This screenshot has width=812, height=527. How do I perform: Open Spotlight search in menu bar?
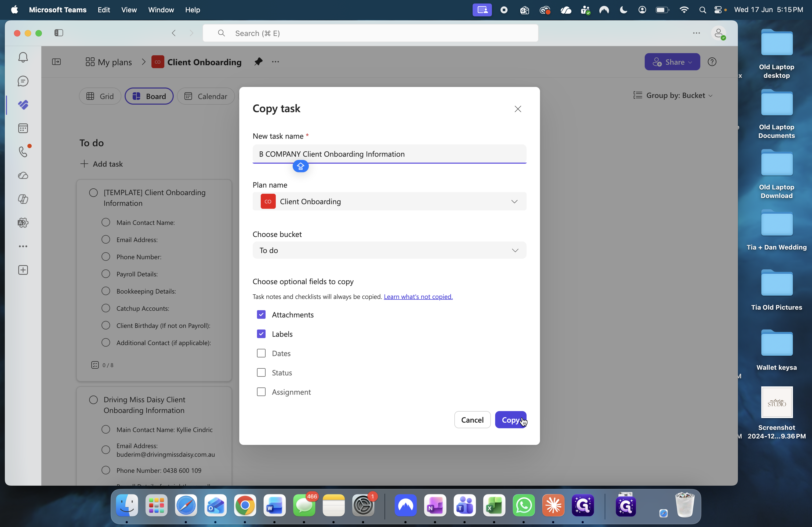pos(702,10)
